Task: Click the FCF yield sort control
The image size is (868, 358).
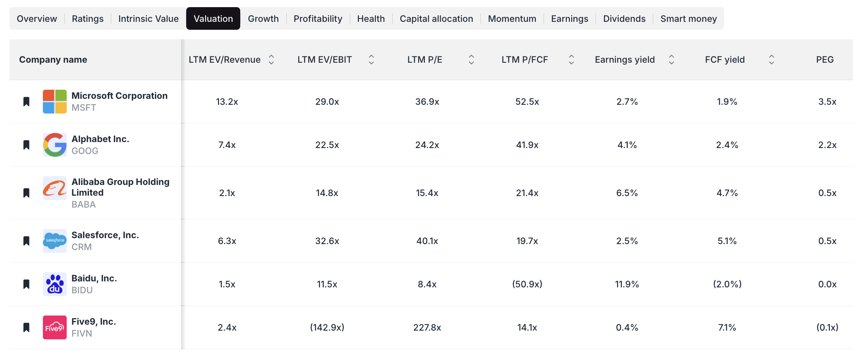Action: point(771,60)
